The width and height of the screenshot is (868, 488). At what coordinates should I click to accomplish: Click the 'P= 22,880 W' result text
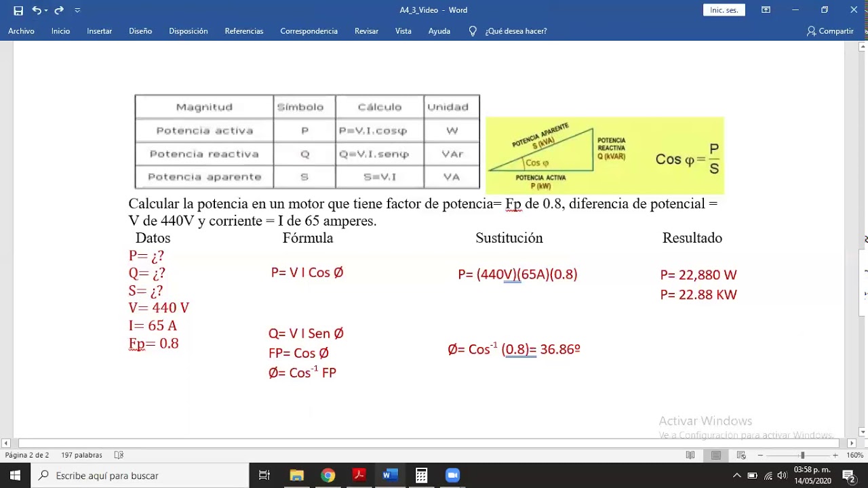click(698, 274)
